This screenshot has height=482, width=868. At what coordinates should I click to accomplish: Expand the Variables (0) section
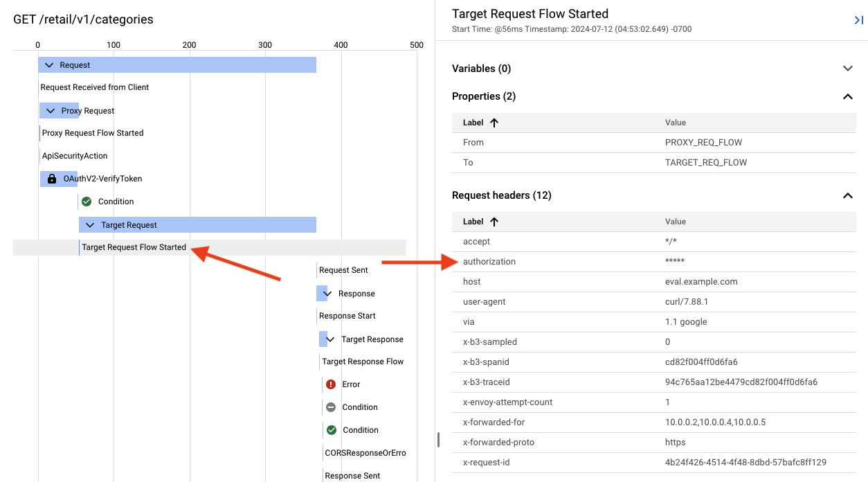(847, 69)
